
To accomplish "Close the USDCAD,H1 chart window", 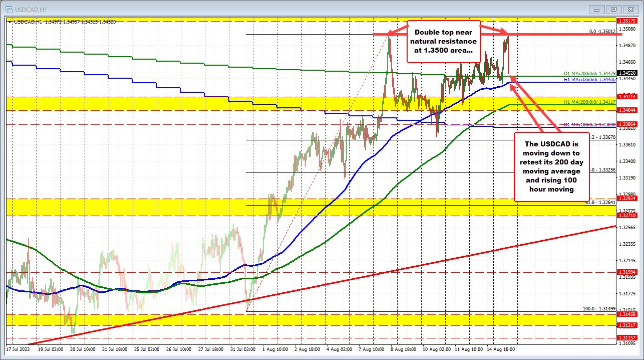I will click(x=630, y=9).
